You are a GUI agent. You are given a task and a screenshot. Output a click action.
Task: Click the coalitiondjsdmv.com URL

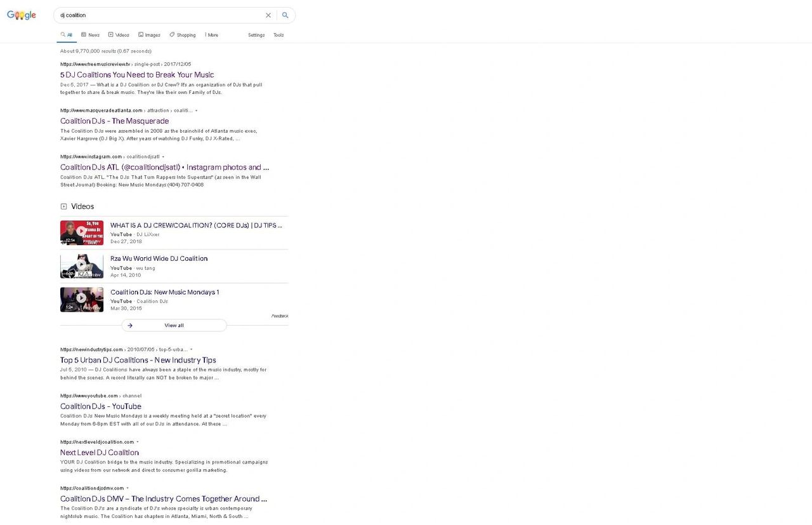click(92, 488)
